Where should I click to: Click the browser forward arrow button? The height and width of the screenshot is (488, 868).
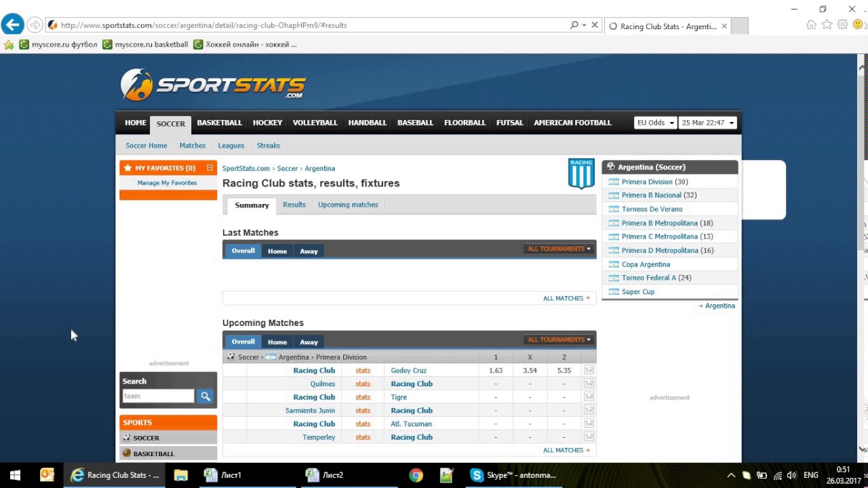click(35, 25)
